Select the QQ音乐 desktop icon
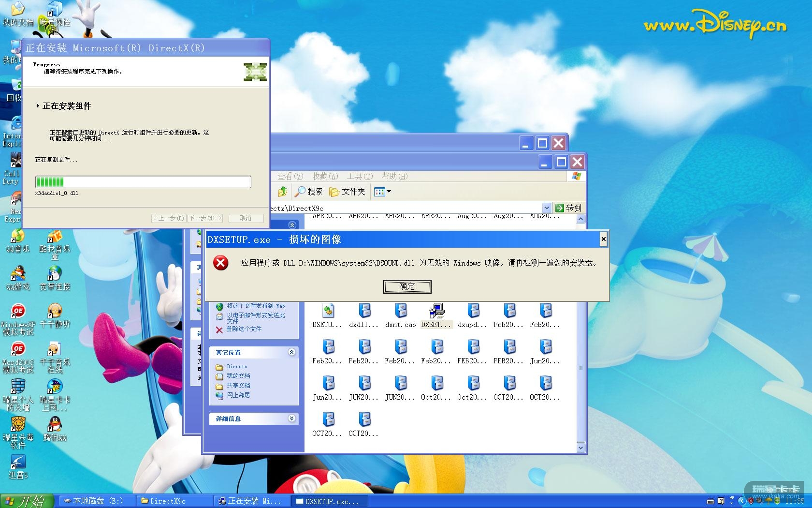The width and height of the screenshot is (812, 508). (x=18, y=241)
